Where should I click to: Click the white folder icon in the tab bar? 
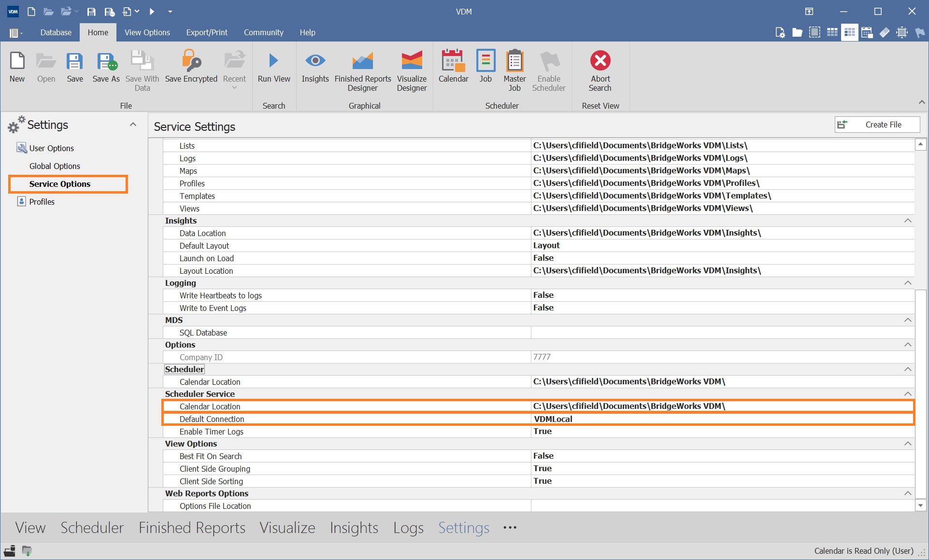797,32
